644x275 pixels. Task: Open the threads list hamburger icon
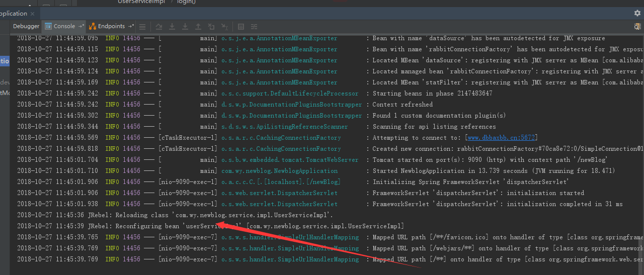coord(142,26)
